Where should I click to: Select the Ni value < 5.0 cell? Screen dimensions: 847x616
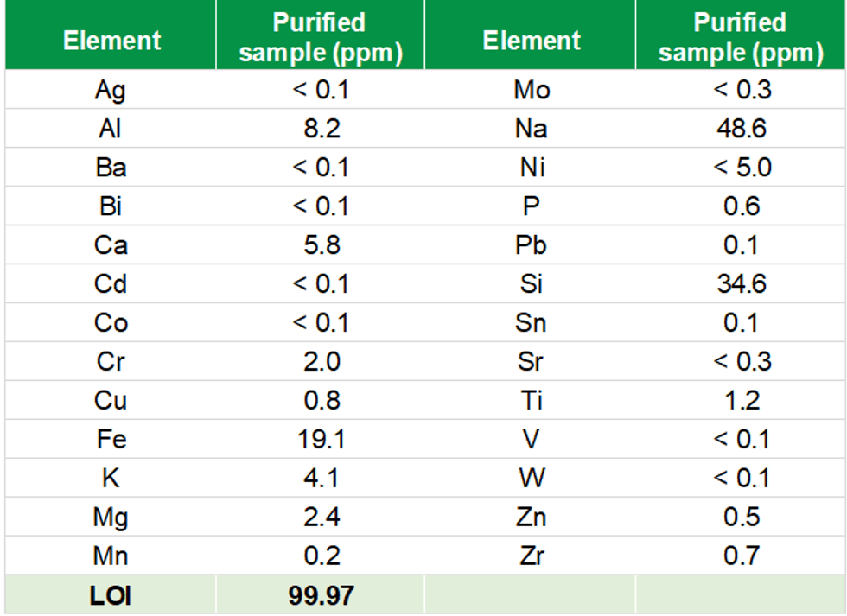(x=741, y=168)
